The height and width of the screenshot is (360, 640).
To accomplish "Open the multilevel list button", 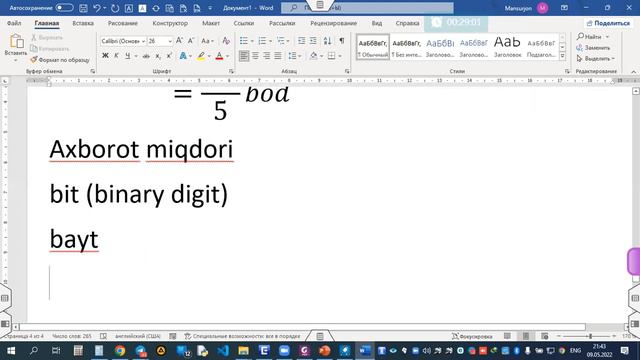I will coord(281,41).
